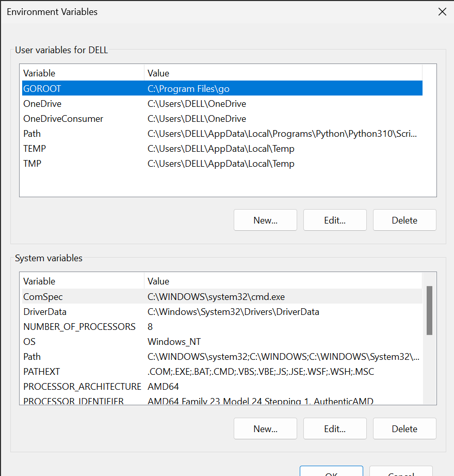
Task: Select the TMP user variable
Action: pyautogui.click(x=222, y=163)
